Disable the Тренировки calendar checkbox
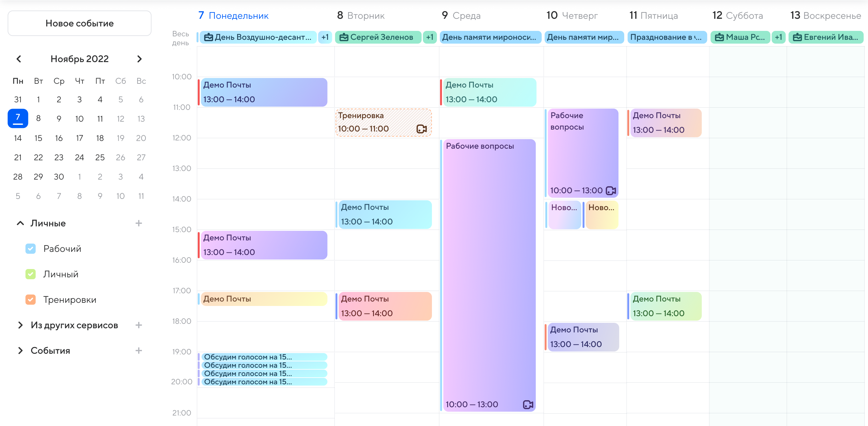Image resolution: width=868 pixels, height=426 pixels. [x=31, y=300]
